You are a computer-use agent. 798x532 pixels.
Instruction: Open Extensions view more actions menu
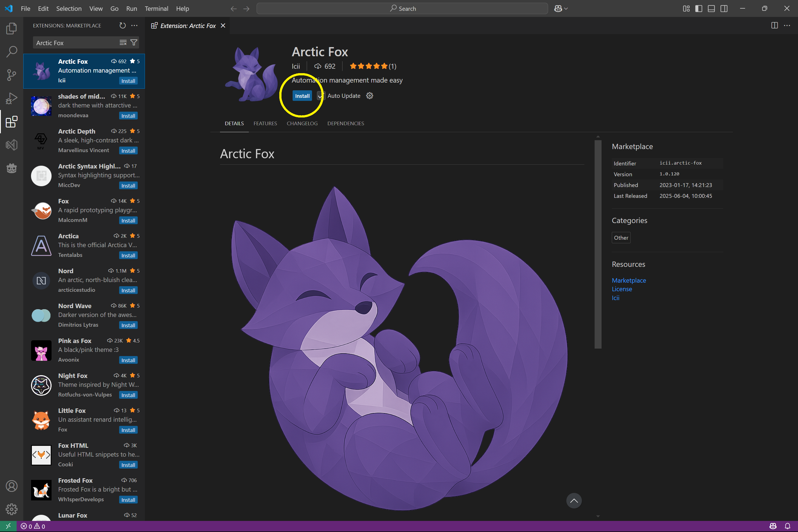pos(134,25)
